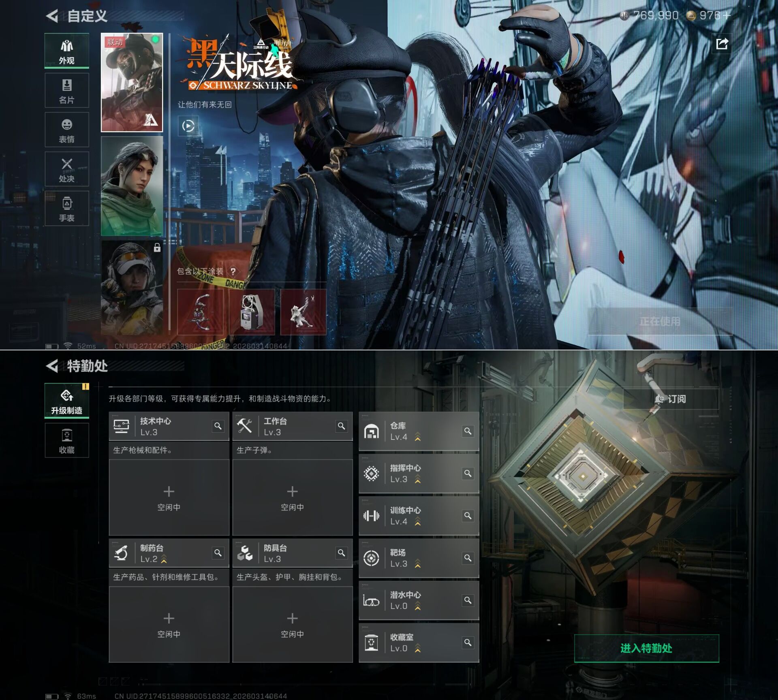Open the 收藏 collection tab

coord(67,440)
